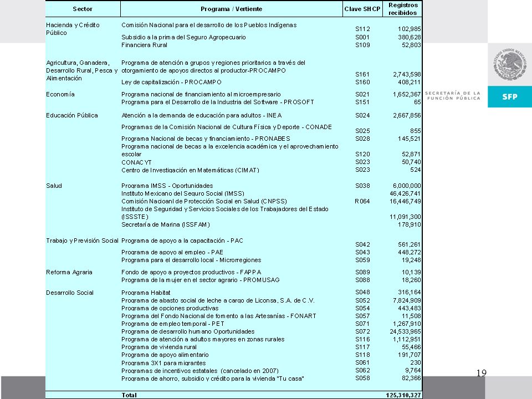Click the PROMUSAG program row
The height and width of the screenshot is (399, 532).
pos(201,280)
